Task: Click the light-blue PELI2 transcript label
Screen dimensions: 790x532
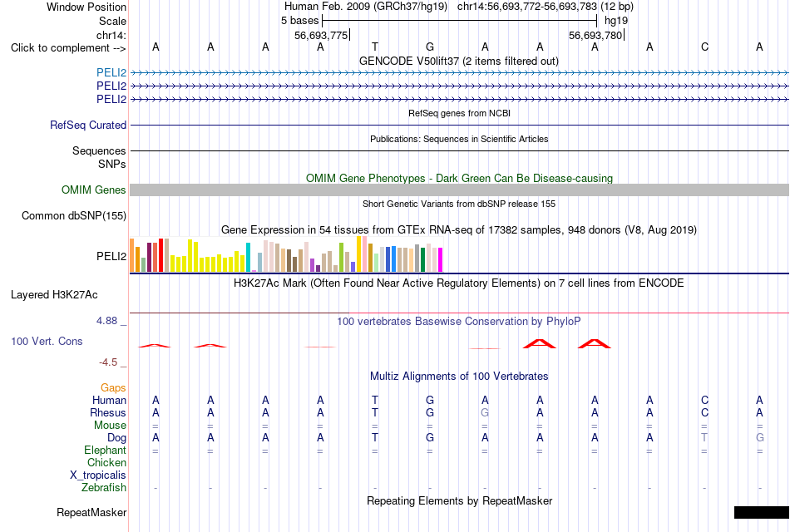Action: coord(111,72)
